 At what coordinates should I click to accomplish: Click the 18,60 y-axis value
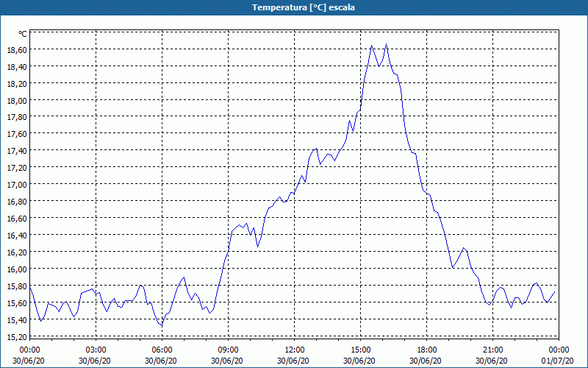17,49
